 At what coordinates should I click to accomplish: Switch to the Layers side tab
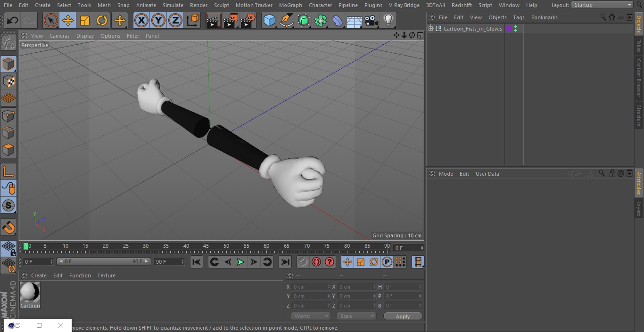[639, 208]
